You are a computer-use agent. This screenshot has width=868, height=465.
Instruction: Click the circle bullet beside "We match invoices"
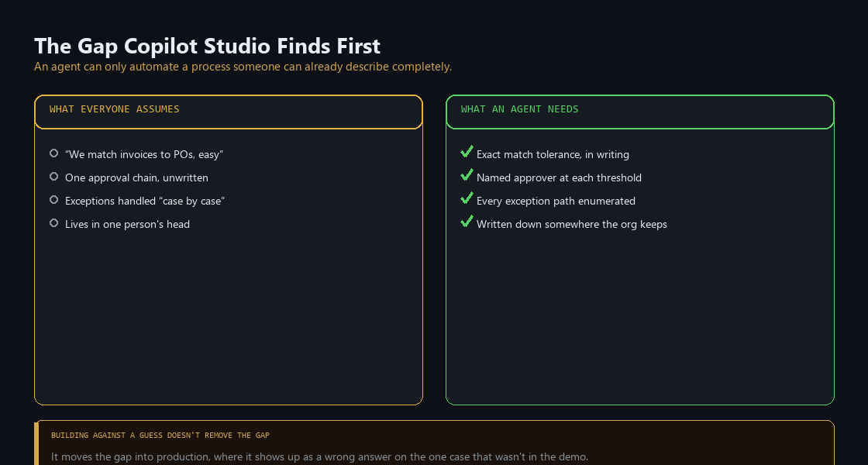(x=53, y=153)
